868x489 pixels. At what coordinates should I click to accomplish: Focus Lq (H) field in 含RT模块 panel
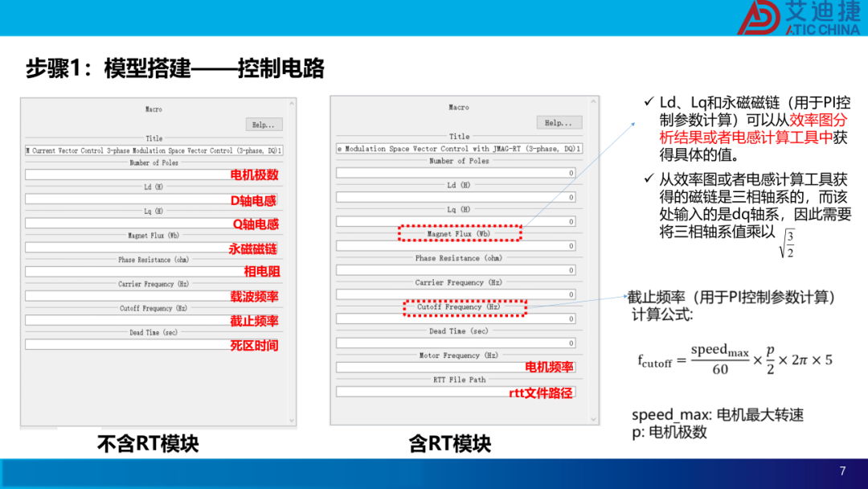click(x=456, y=221)
